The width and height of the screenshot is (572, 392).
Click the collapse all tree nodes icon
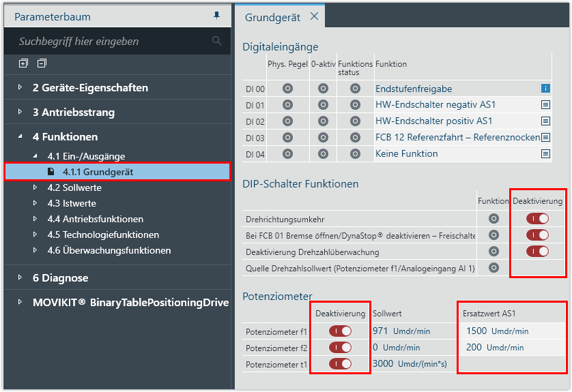pyautogui.click(x=42, y=63)
